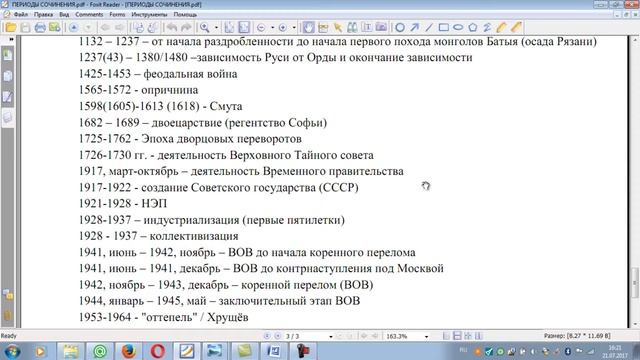This screenshot has height=360, width=640.
Task: Print the document using printer icon
Action: [x=40, y=27]
